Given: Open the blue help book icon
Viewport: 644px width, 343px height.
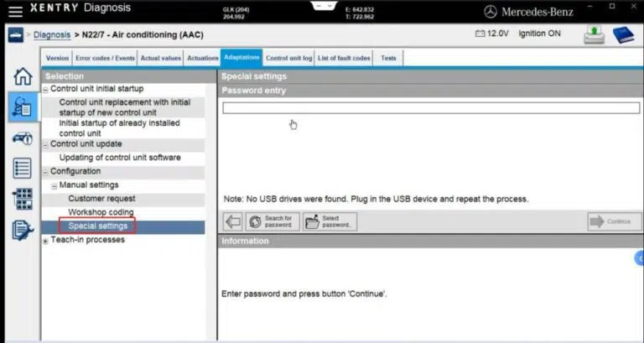Looking at the screenshot, I should point(623,35).
